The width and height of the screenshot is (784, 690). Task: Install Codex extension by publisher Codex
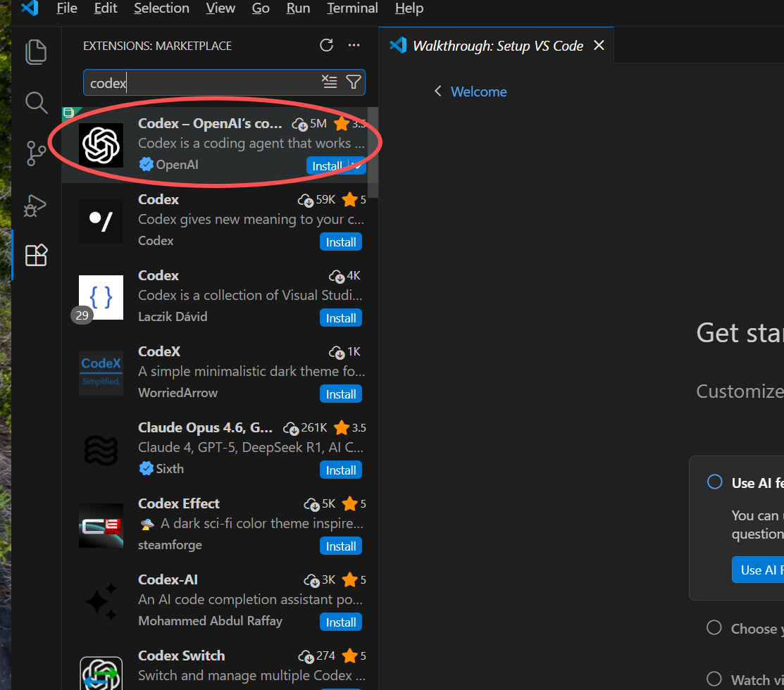click(x=341, y=242)
